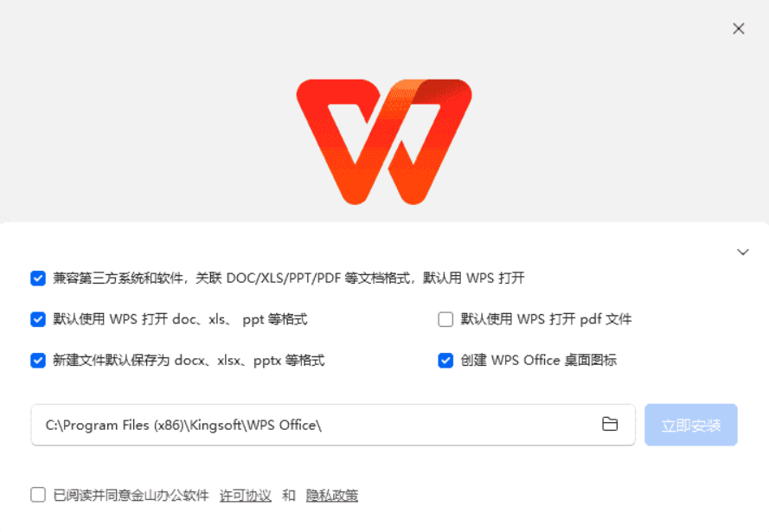Click the label 兼容第三方系统和软件 text

[x=119, y=278]
